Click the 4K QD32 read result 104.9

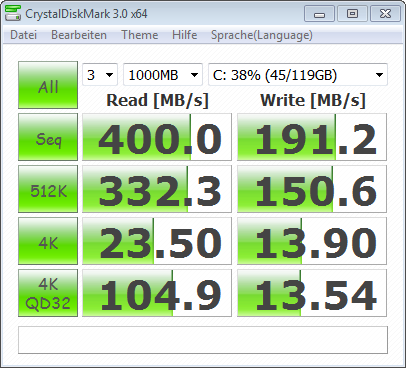click(x=157, y=293)
